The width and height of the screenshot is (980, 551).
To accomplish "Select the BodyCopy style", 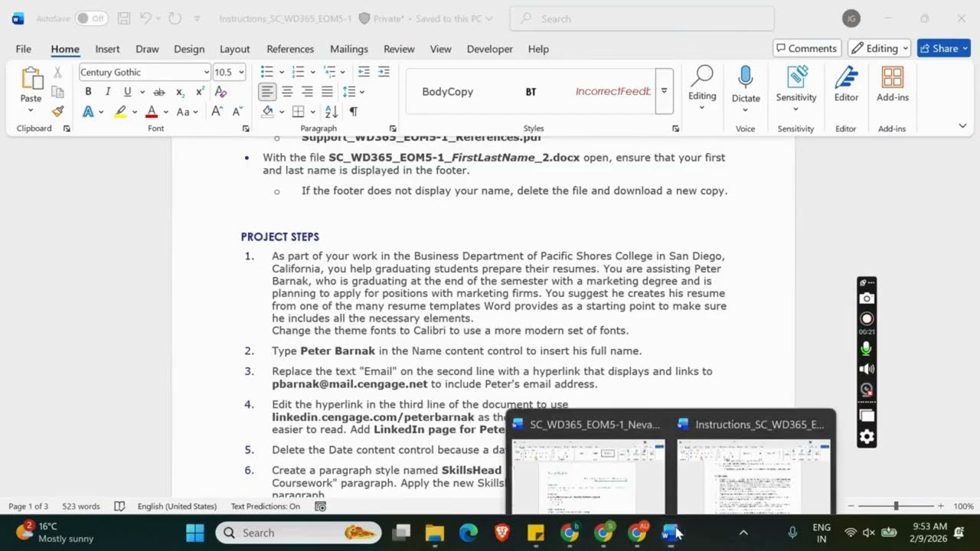I will click(448, 92).
